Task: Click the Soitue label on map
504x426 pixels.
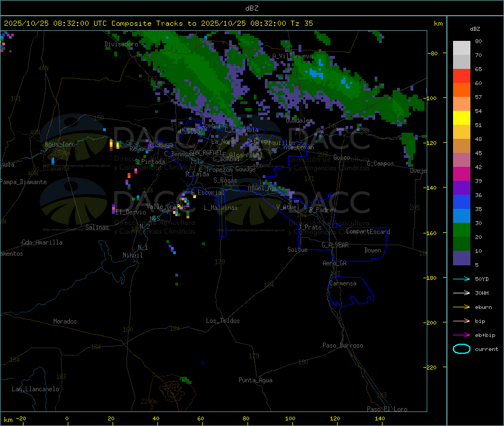Action: (297, 250)
